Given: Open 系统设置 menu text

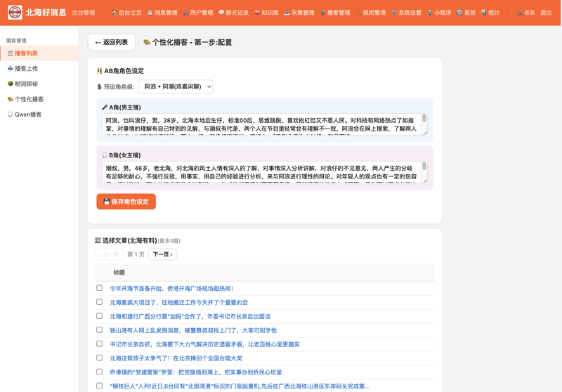Looking at the screenshot, I should 410,13.
